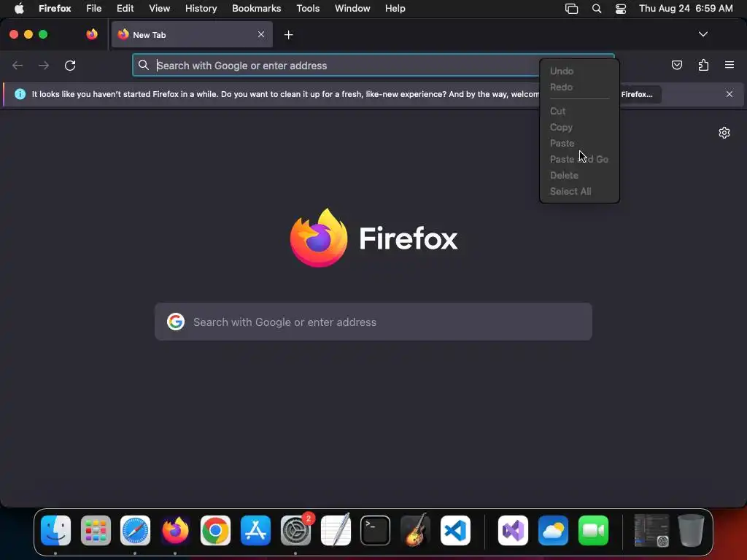Go forward using the forward arrow
Viewport: 747px width, 560px height.
point(44,65)
